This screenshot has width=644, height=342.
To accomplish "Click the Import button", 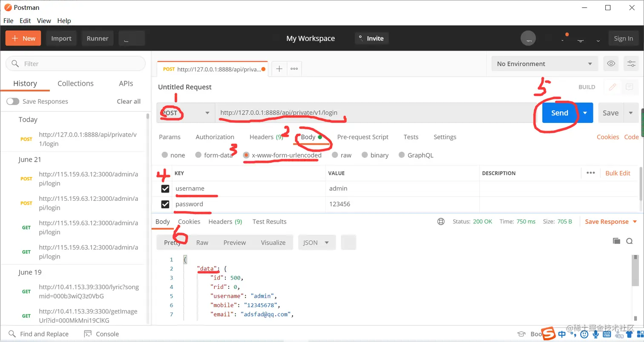I will (x=61, y=38).
